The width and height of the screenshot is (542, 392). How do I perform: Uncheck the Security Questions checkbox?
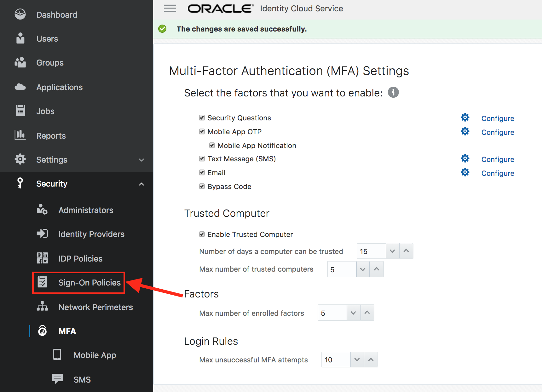tap(202, 118)
